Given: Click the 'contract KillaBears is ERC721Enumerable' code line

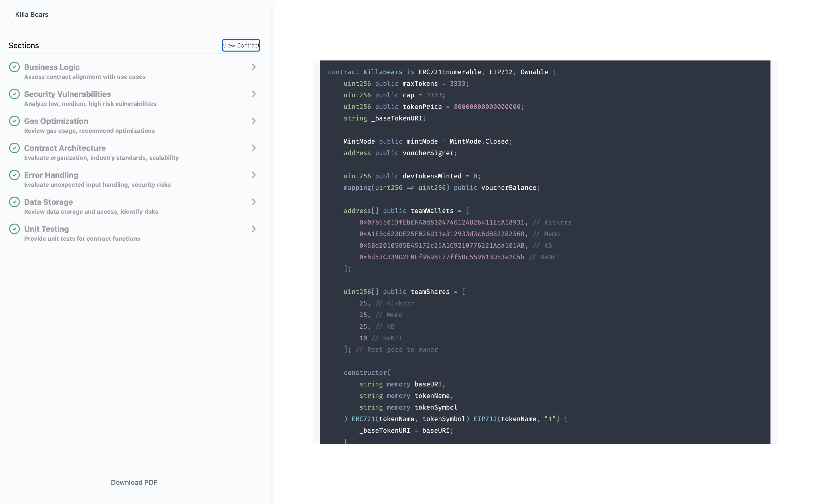Looking at the screenshot, I should [442, 72].
